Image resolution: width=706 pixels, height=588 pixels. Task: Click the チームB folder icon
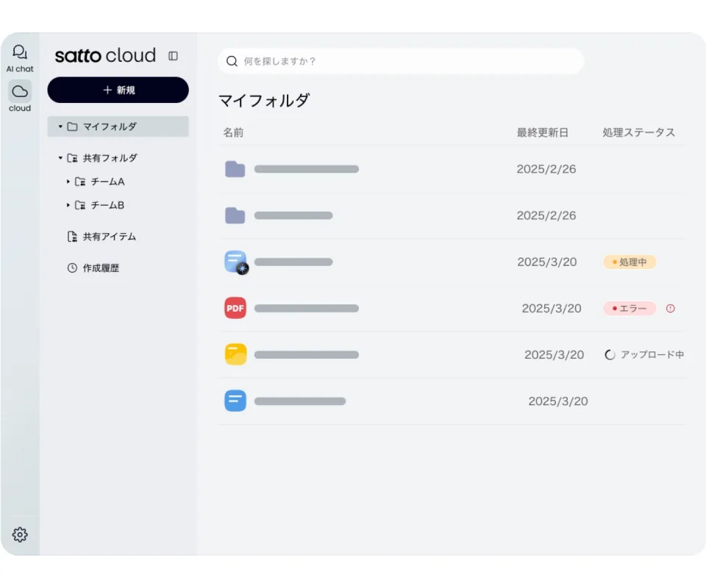[x=80, y=205]
